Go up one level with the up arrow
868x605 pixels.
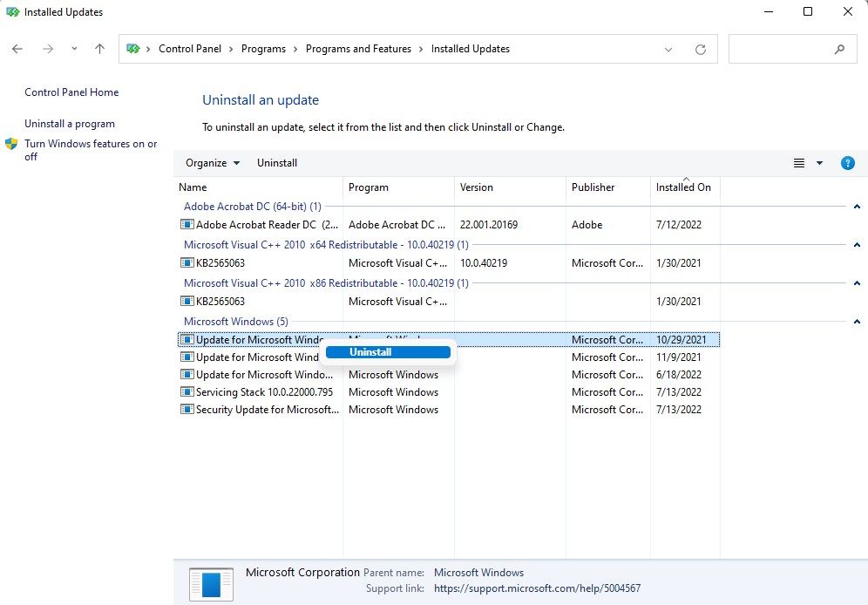click(x=99, y=49)
